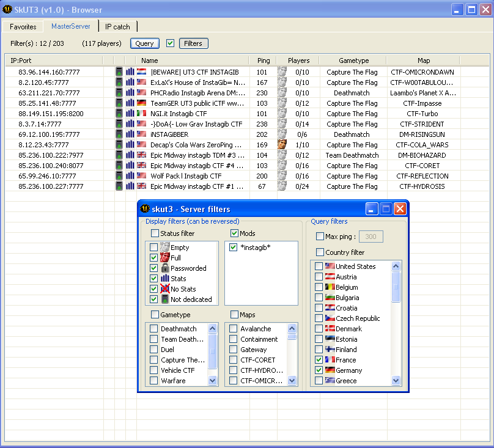Switch to the MasterServer tab
The height and width of the screenshot is (448, 494).
point(71,26)
